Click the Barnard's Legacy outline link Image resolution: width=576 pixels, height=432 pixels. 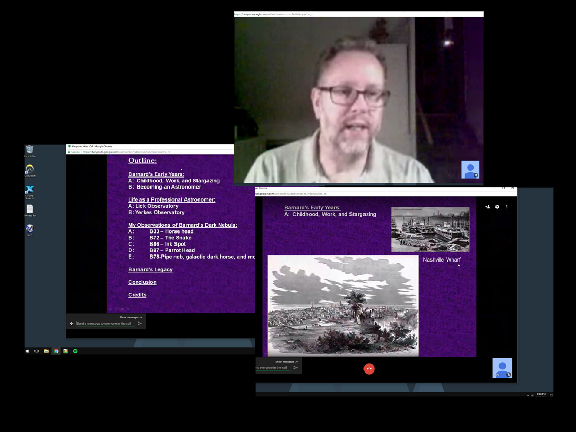point(150,269)
